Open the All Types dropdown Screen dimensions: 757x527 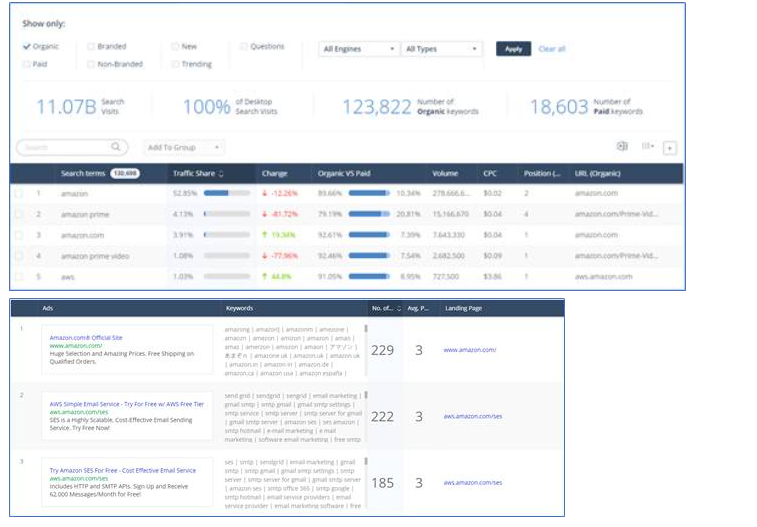(x=441, y=49)
